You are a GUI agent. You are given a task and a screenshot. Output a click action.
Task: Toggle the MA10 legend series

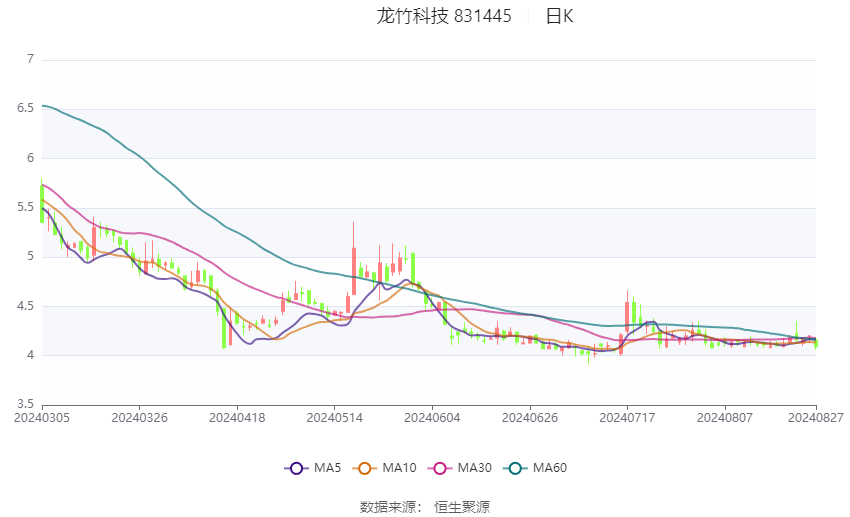384,468
